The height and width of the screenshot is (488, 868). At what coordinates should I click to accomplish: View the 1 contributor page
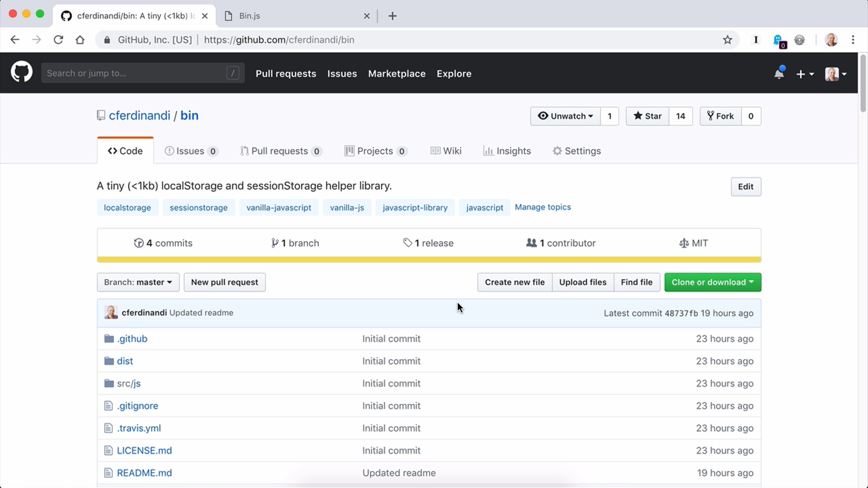pos(561,243)
